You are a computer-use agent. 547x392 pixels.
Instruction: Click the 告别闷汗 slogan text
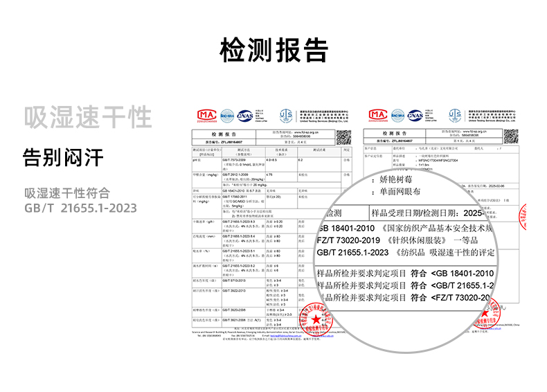point(63,157)
